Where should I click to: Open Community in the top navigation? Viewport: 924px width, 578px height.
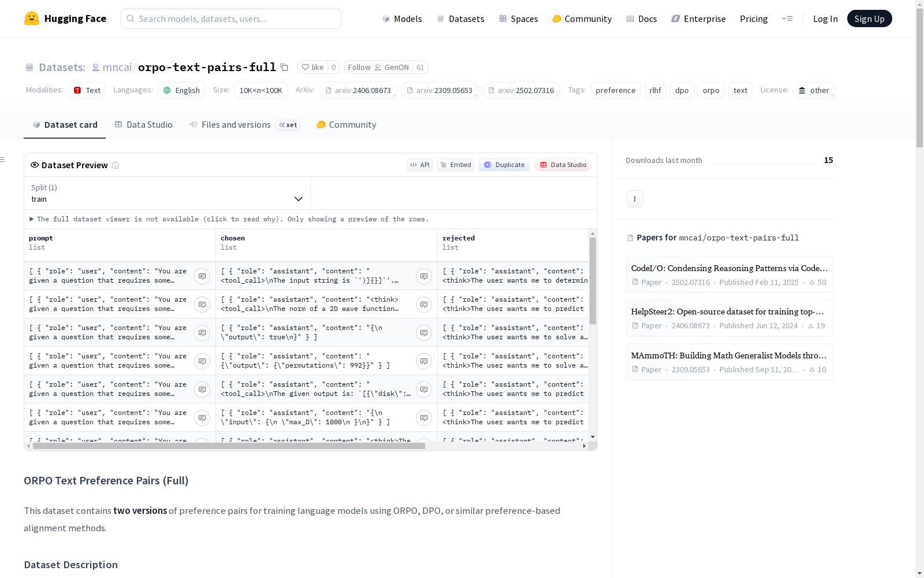tap(582, 18)
